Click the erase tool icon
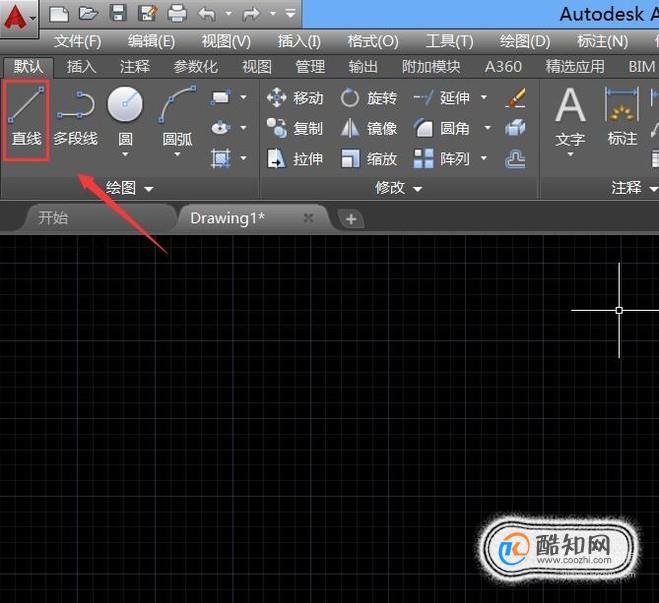659x603 pixels. 516,97
